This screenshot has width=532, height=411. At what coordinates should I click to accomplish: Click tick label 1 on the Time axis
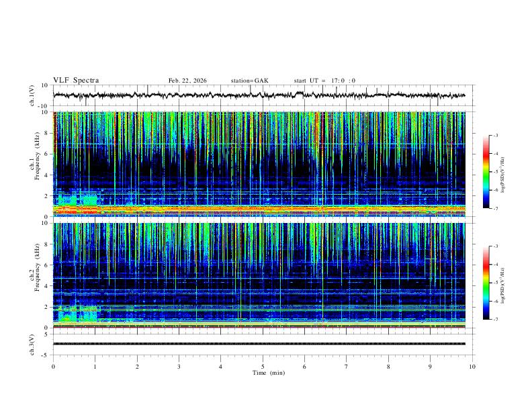click(95, 367)
